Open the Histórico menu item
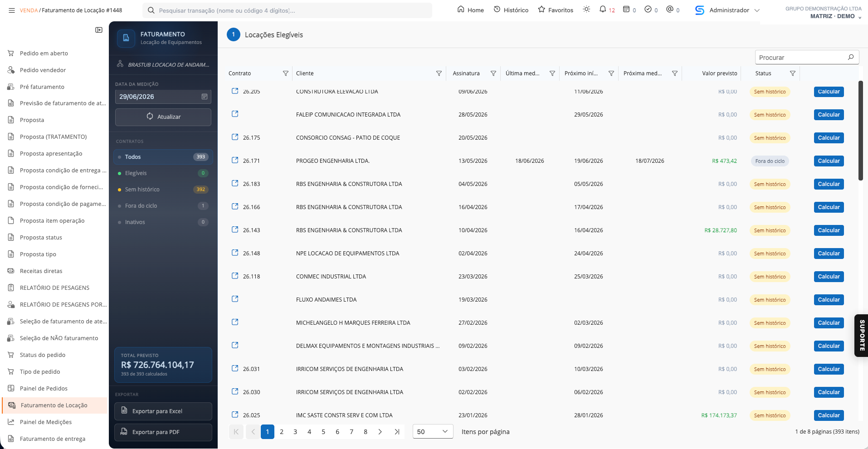The height and width of the screenshot is (449, 868). pos(511,10)
